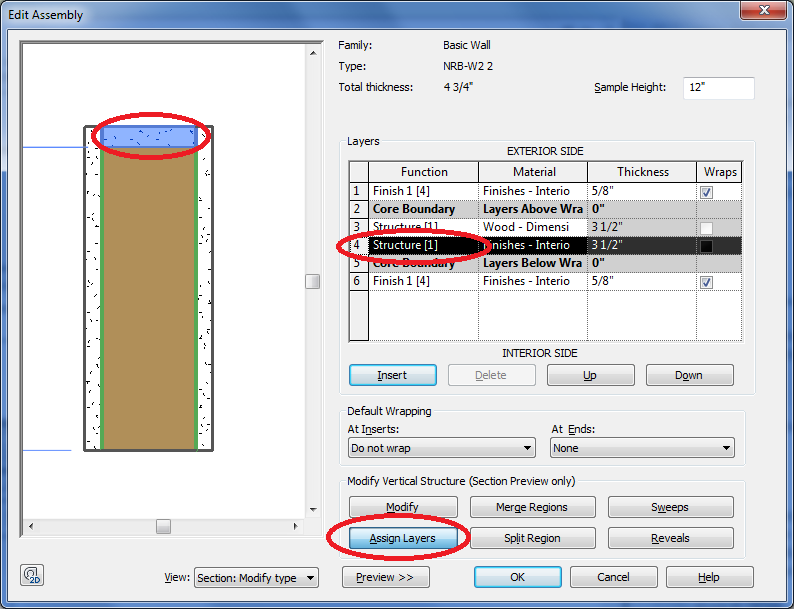Move layer with the Down button
This screenshot has height=609, width=794.
(689, 375)
